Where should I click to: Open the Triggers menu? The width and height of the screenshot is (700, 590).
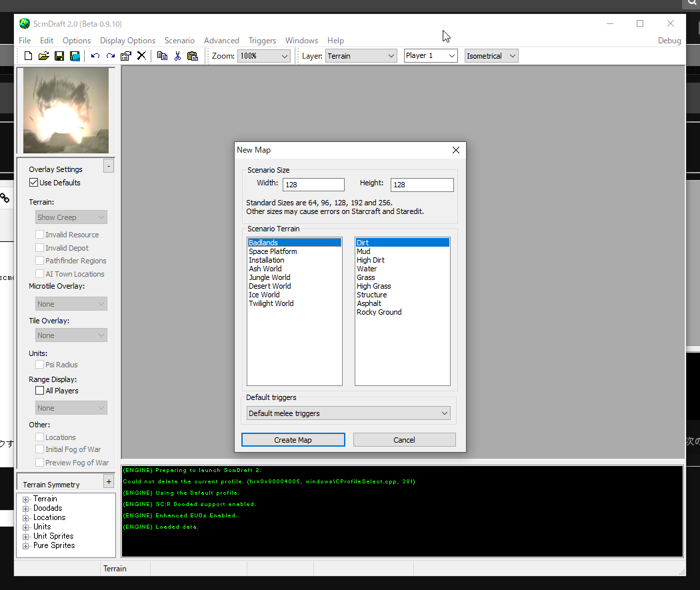click(x=262, y=41)
